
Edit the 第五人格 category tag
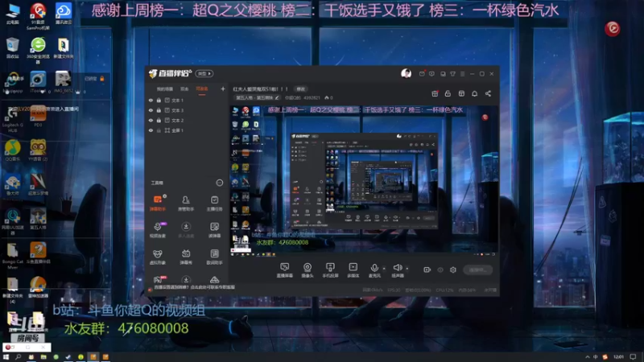point(257,97)
